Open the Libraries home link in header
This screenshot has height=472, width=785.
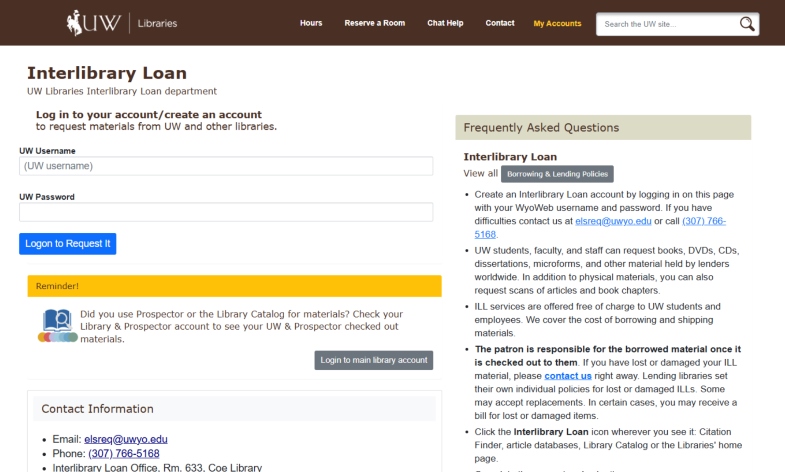click(x=157, y=24)
